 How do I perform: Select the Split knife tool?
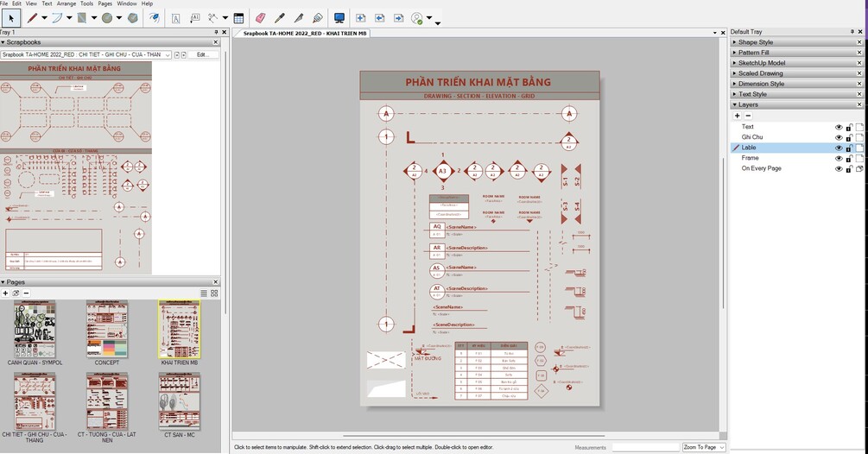(299, 18)
